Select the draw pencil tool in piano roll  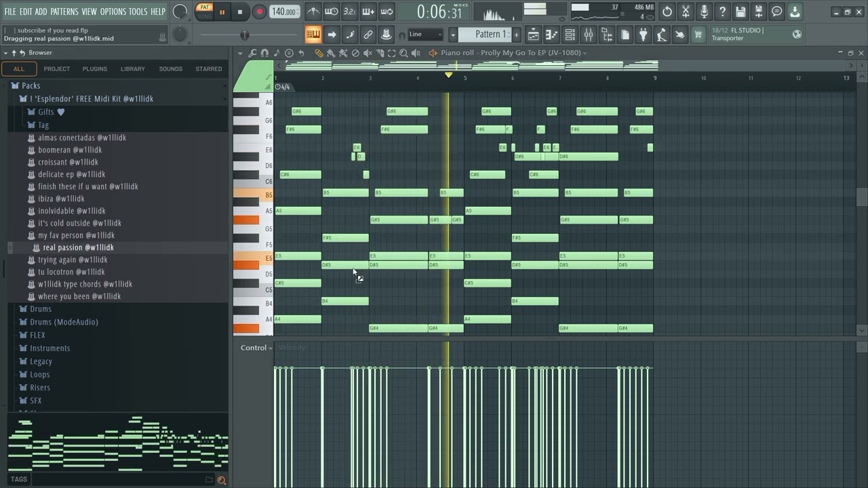[319, 53]
